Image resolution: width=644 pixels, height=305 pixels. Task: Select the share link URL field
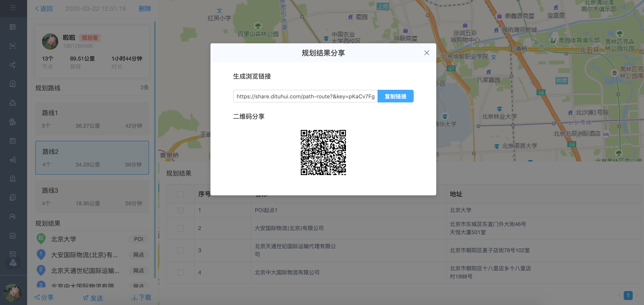click(x=305, y=96)
